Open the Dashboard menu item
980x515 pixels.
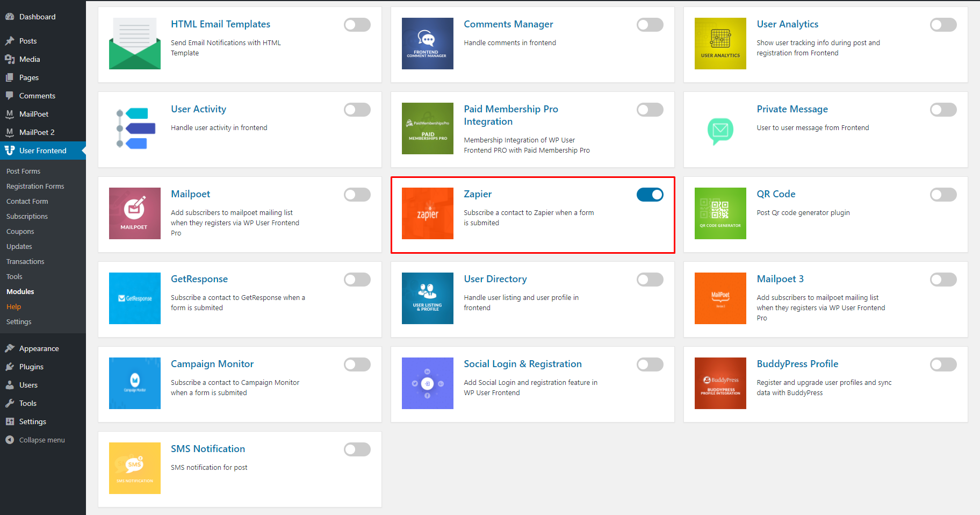[43, 17]
